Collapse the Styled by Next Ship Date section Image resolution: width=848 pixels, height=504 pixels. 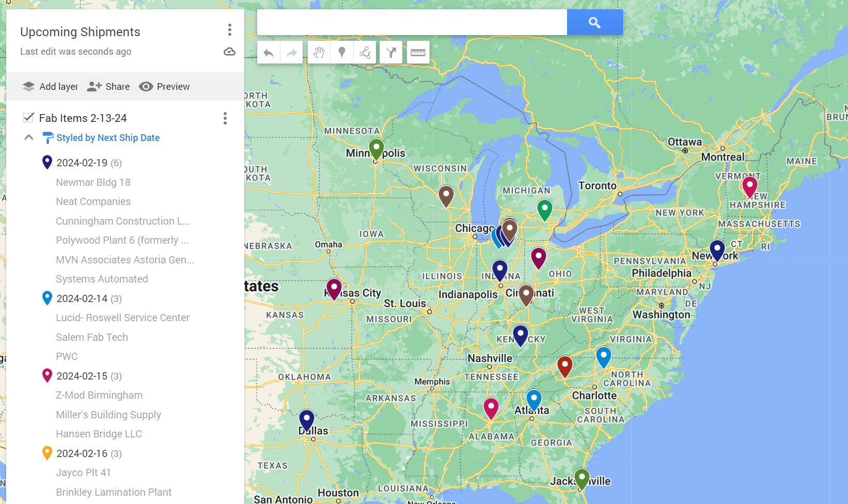29,137
